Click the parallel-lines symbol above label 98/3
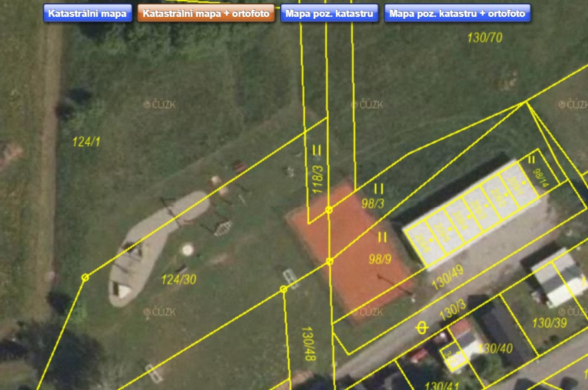This screenshot has width=588, height=390. (x=379, y=189)
